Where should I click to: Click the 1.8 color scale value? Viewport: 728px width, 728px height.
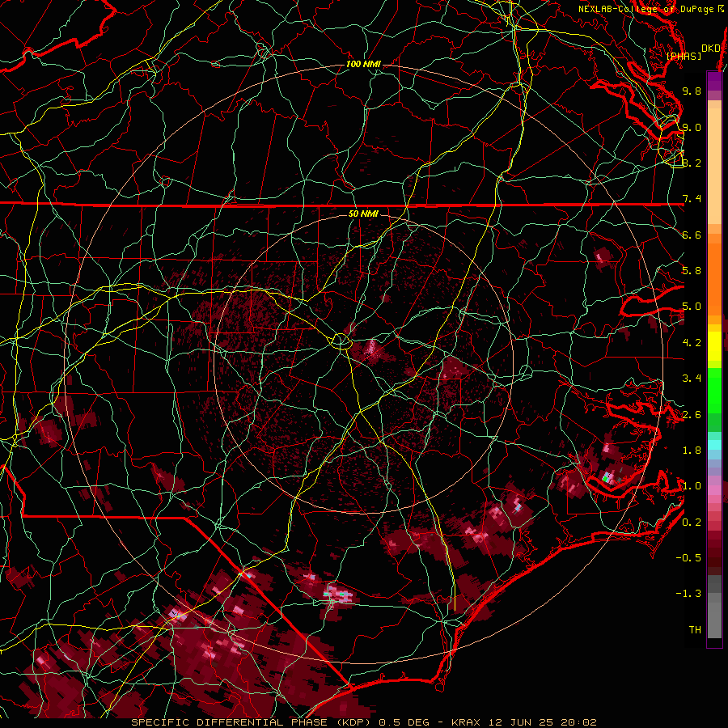[x=692, y=451]
